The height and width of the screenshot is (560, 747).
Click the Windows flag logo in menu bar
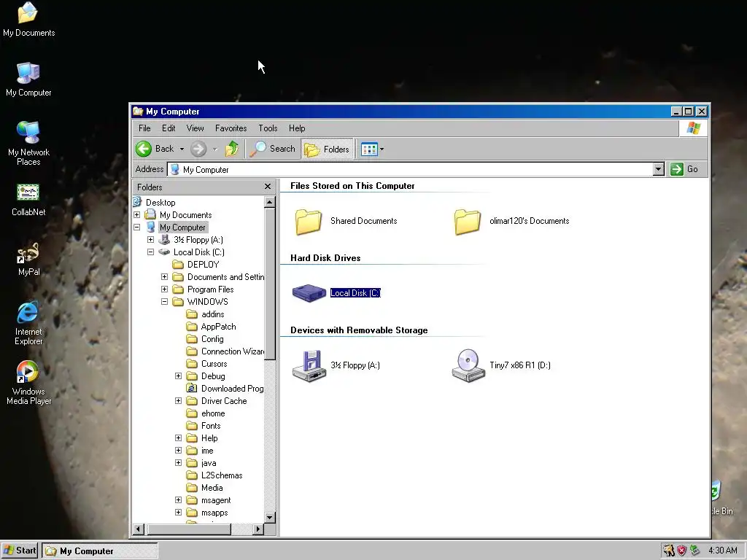point(694,128)
